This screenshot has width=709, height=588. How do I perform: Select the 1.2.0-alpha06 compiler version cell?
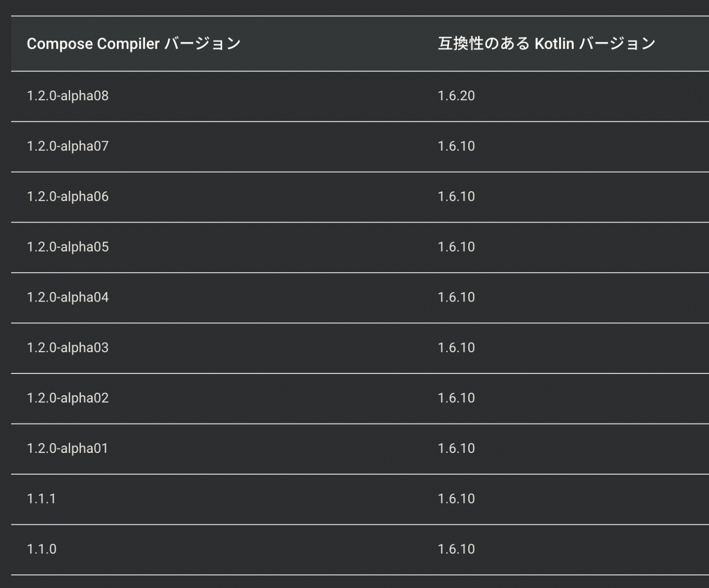[x=68, y=196]
